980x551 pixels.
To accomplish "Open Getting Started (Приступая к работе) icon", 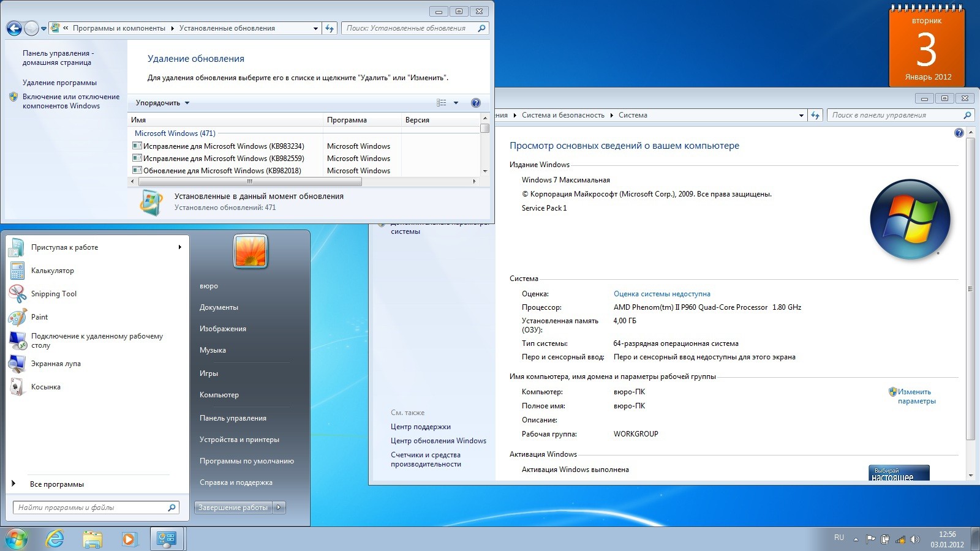I will (x=17, y=247).
